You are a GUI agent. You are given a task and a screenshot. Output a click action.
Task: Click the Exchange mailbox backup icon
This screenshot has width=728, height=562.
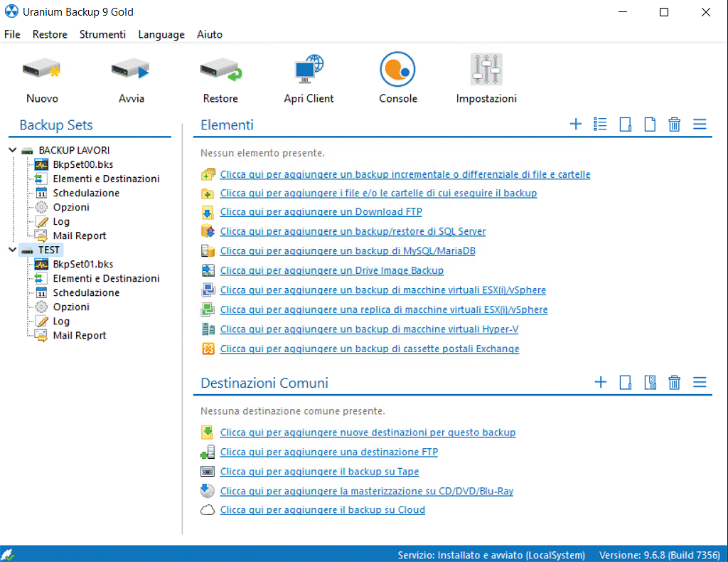[208, 349]
